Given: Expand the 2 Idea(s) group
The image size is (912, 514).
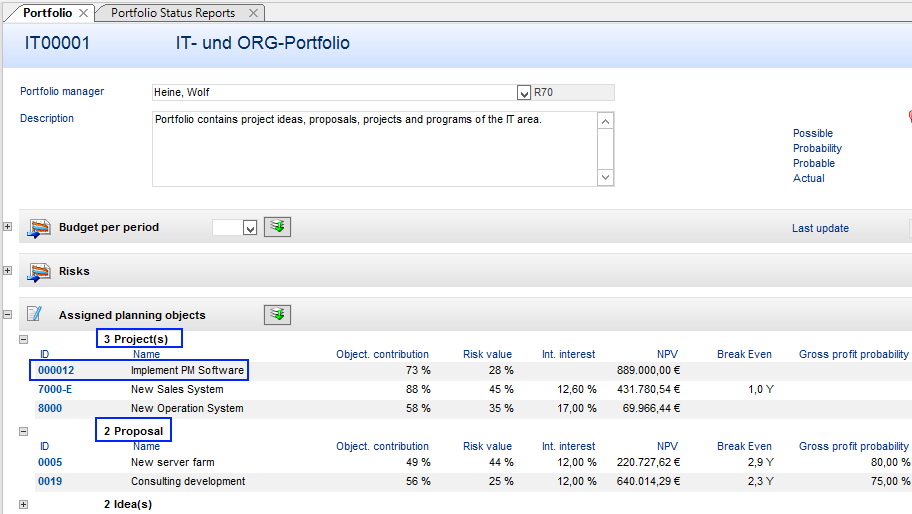Looking at the screenshot, I should click(23, 505).
